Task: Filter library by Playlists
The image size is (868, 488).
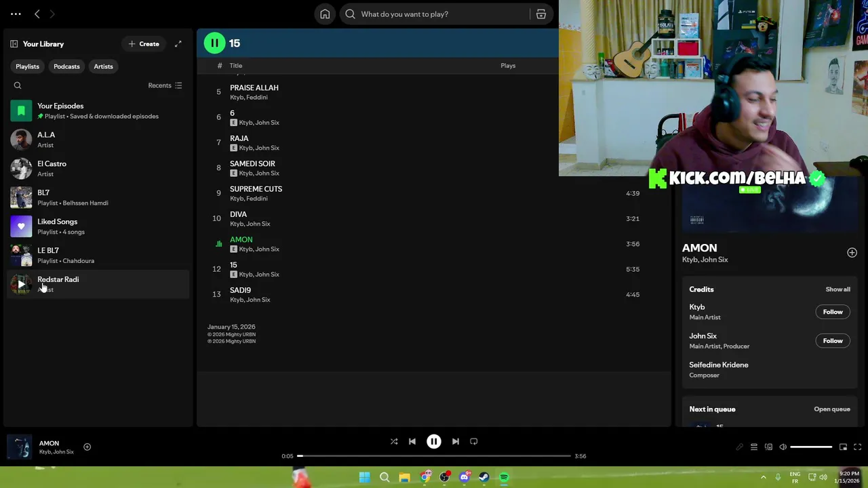Action: click(28, 66)
